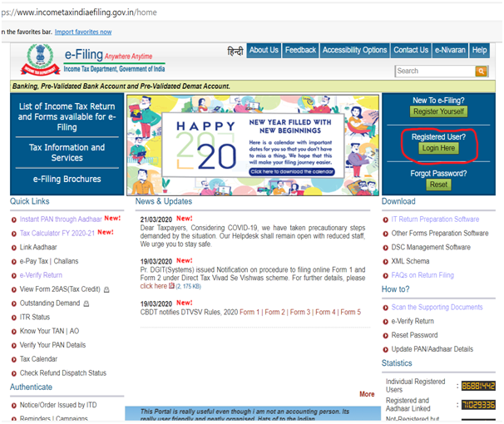
Task: Open Form 3 link in DTVSV news
Action: [x=300, y=313]
